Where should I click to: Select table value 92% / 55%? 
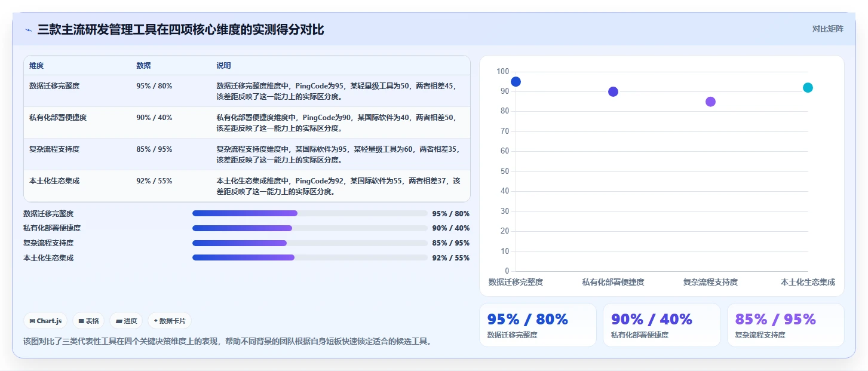154,181
